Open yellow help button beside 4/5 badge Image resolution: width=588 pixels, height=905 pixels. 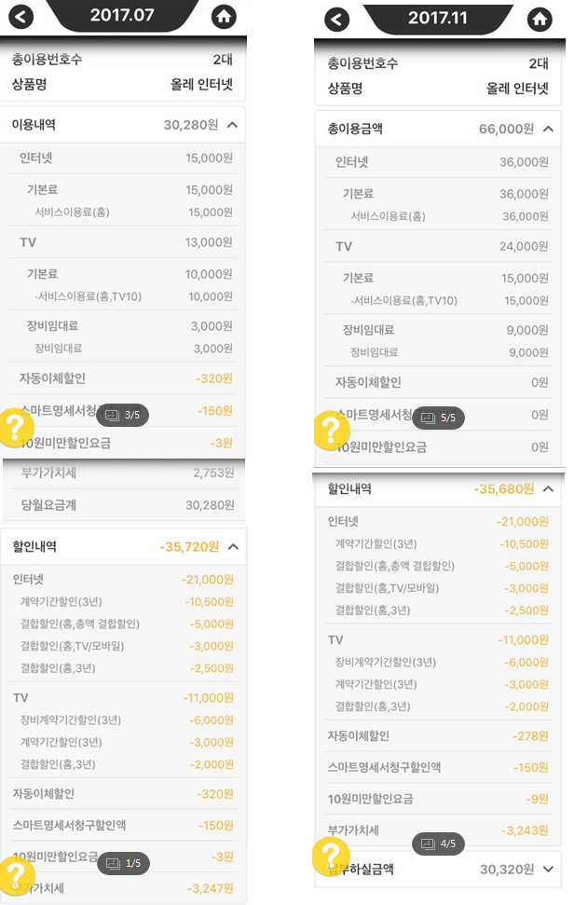[x=331, y=856]
